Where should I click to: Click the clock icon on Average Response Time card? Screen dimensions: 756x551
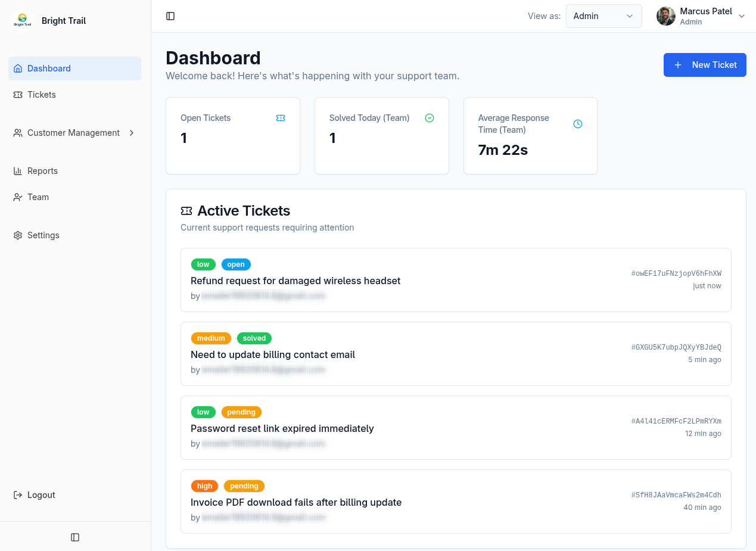(x=578, y=124)
